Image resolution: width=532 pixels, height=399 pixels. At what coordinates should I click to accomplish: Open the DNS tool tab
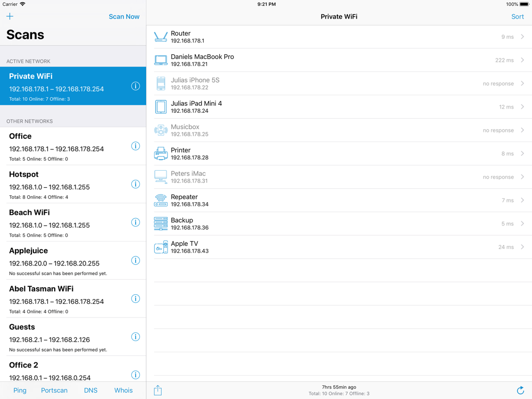coord(90,390)
